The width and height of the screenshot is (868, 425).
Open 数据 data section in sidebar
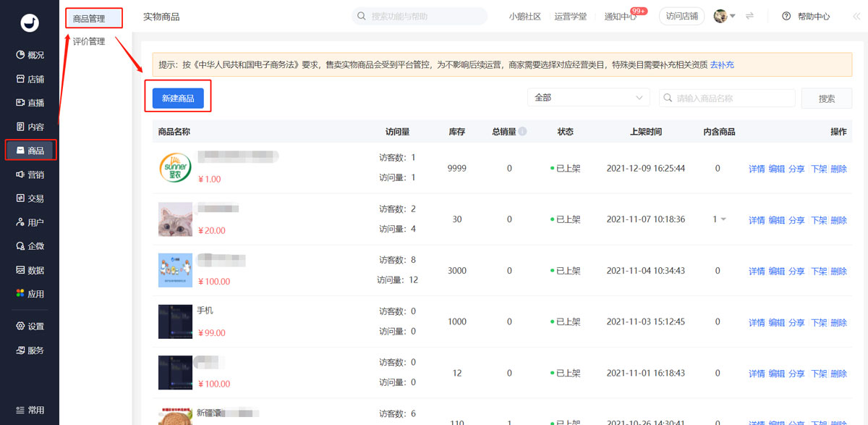point(30,270)
